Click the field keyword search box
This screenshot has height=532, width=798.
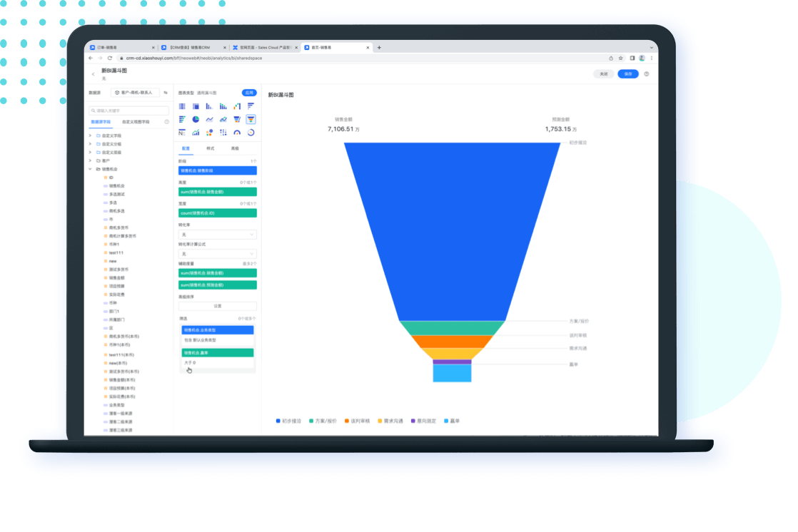pyautogui.click(x=128, y=111)
